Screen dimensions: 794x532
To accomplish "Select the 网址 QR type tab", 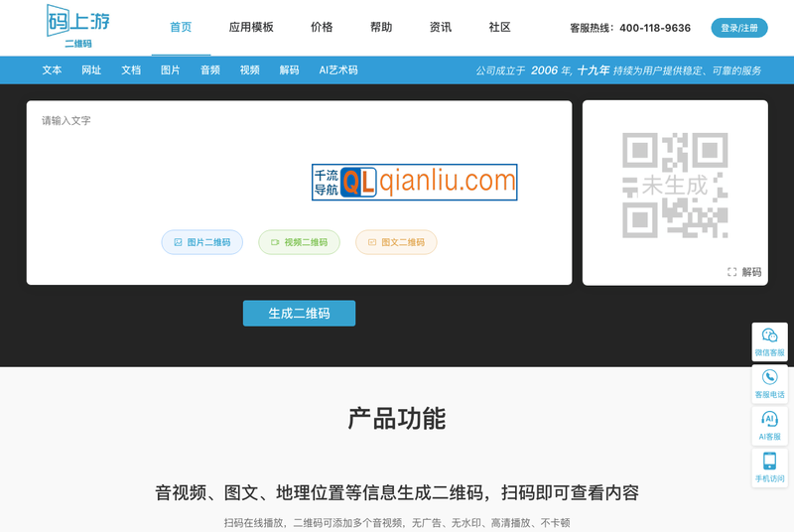I will coord(91,70).
